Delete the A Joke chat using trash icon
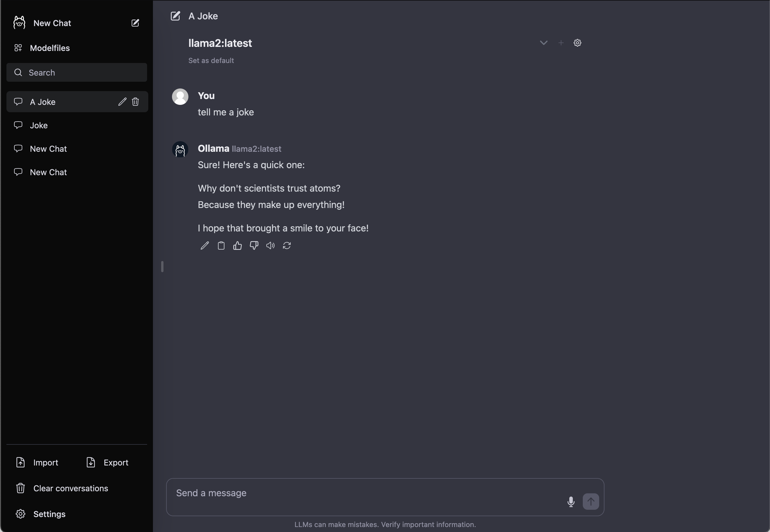 [135, 102]
